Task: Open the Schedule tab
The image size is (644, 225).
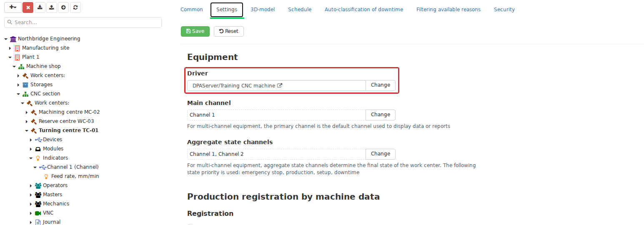Action: point(300,10)
